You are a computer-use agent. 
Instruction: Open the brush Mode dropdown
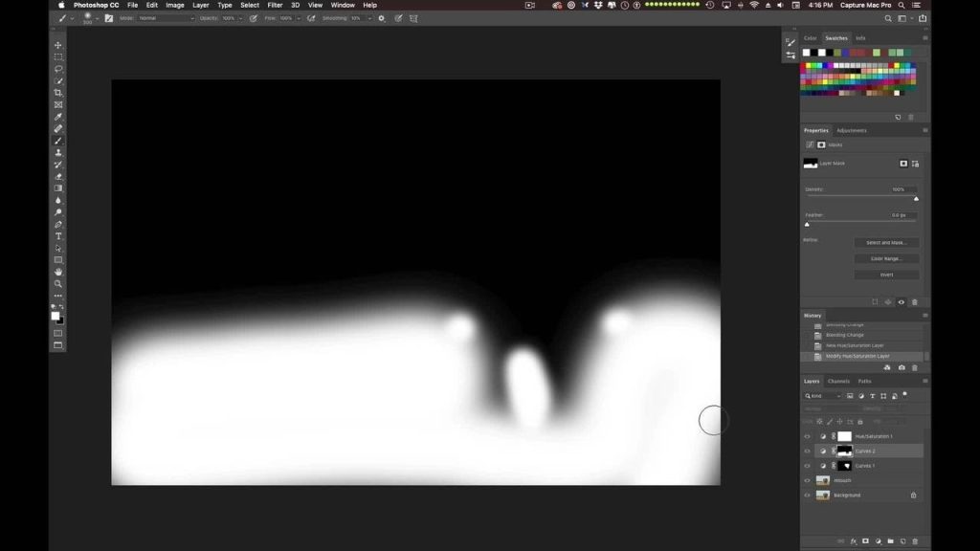point(166,18)
